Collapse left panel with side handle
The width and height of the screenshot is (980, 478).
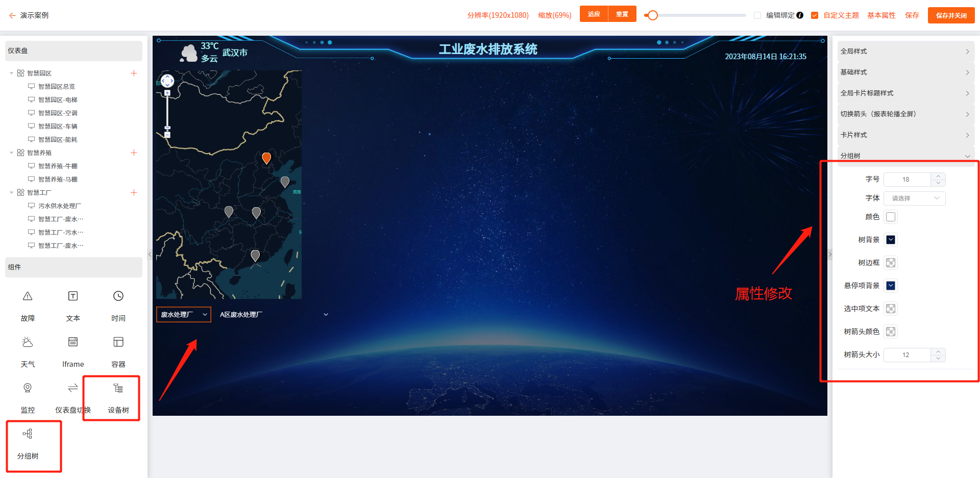click(150, 254)
